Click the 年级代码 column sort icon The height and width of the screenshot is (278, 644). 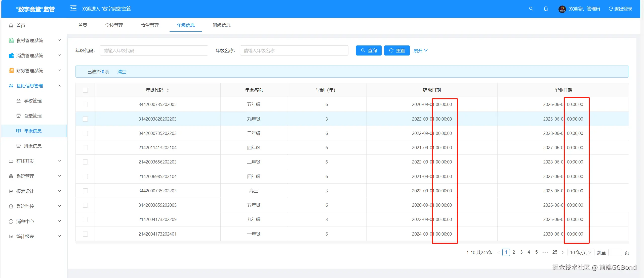168,90
